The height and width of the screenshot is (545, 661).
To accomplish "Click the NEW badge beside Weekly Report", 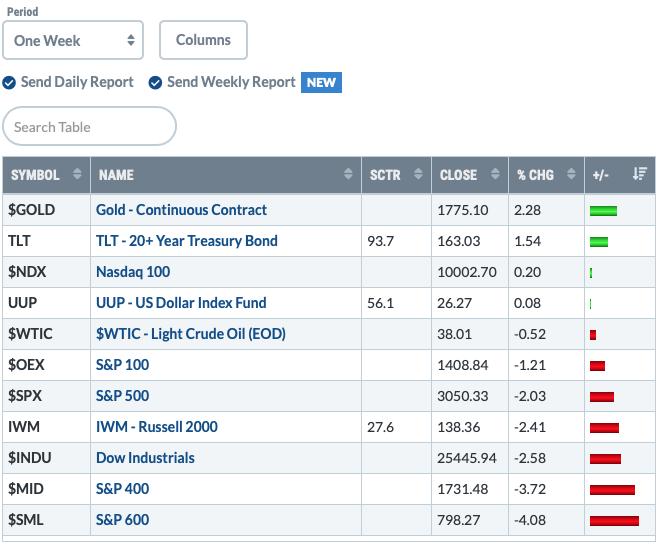I will point(321,83).
